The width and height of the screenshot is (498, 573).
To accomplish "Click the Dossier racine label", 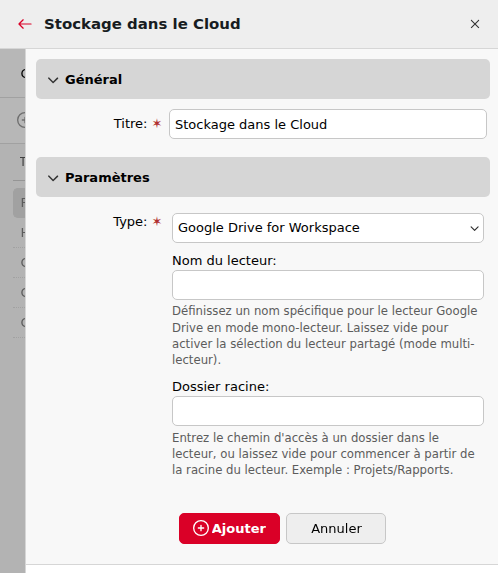I will 220,387.
